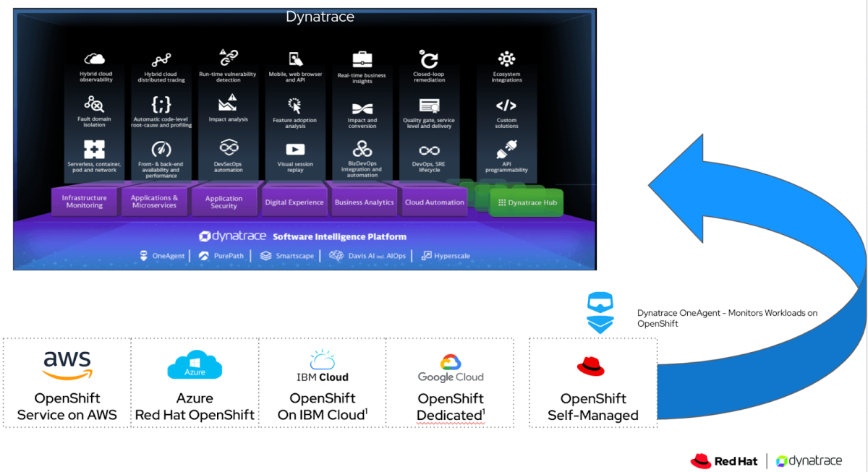This screenshot has height=472, width=868.
Task: Click the Dynatrace OneAgent shield icon
Action: [599, 311]
